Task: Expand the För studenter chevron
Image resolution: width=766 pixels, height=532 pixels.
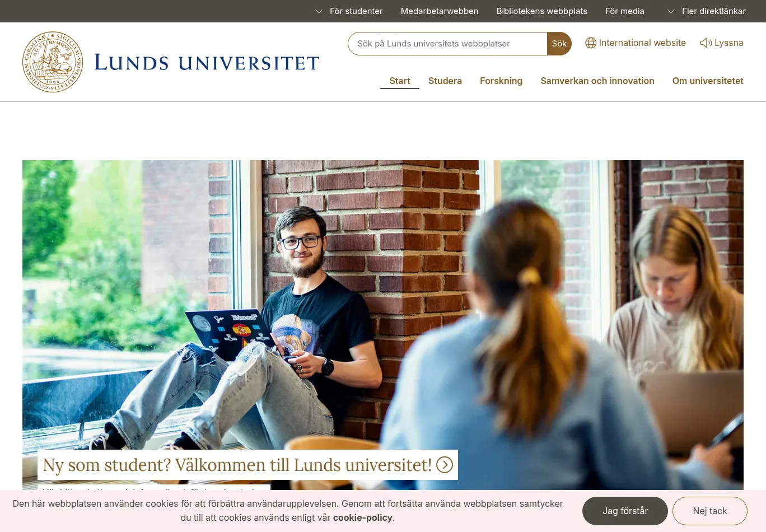Action: coord(319,11)
